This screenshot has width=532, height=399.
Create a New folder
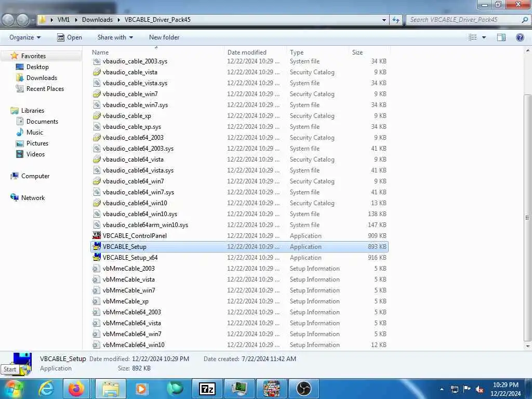click(164, 37)
